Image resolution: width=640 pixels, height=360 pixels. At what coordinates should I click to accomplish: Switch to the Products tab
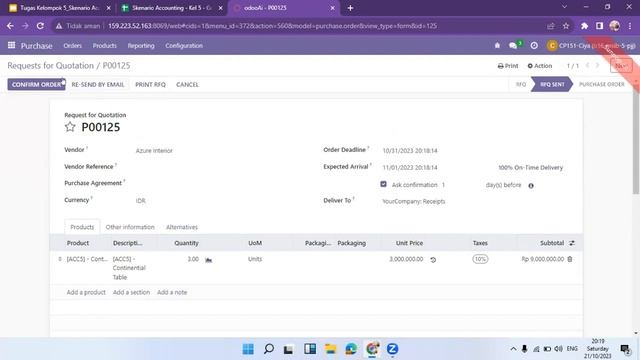tap(82, 227)
